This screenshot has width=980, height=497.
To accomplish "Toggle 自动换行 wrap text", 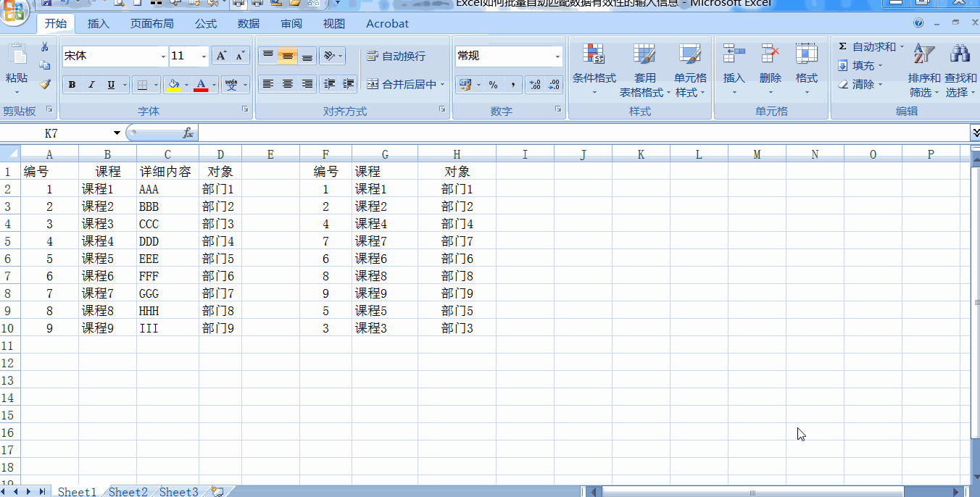I will click(x=396, y=56).
